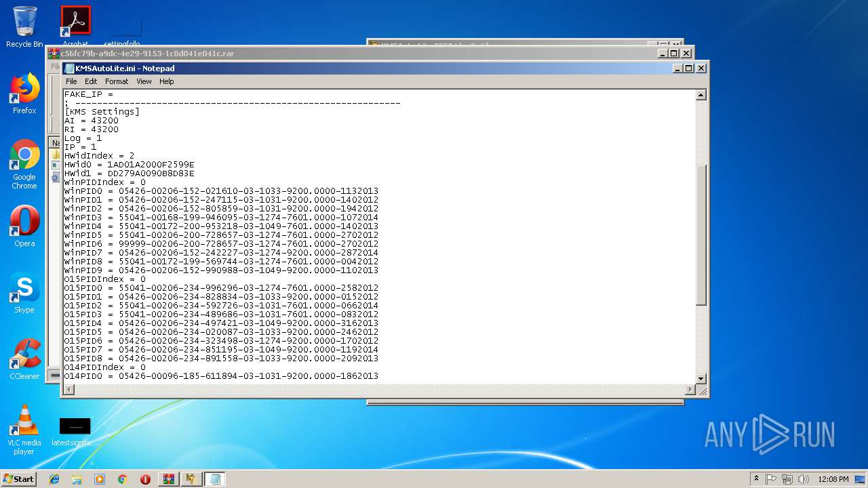Click scroll down arrow in Notepad

pyautogui.click(x=701, y=379)
